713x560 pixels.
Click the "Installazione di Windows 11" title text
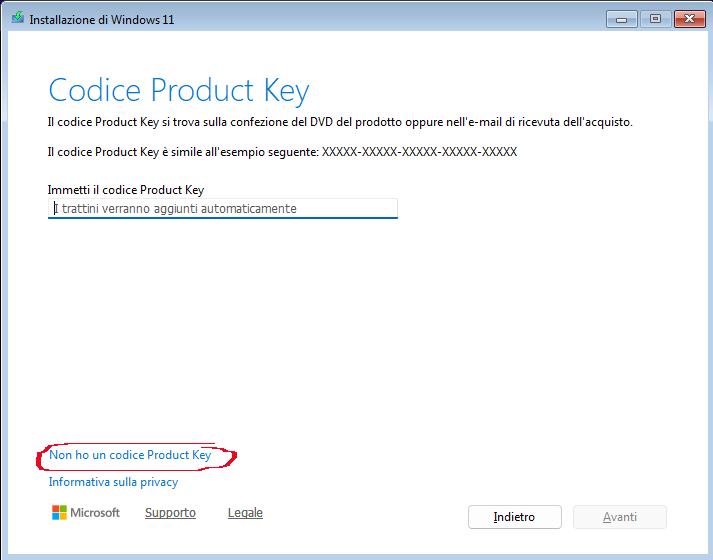[102, 19]
